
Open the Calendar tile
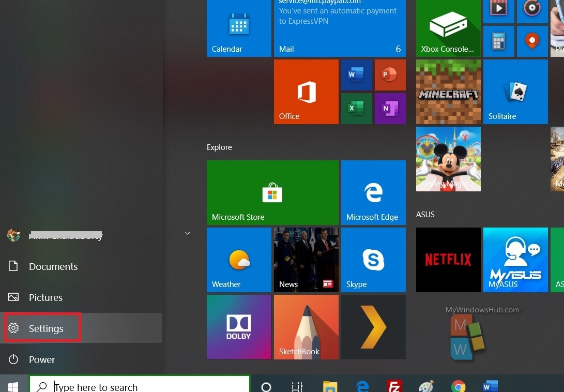[239, 28]
